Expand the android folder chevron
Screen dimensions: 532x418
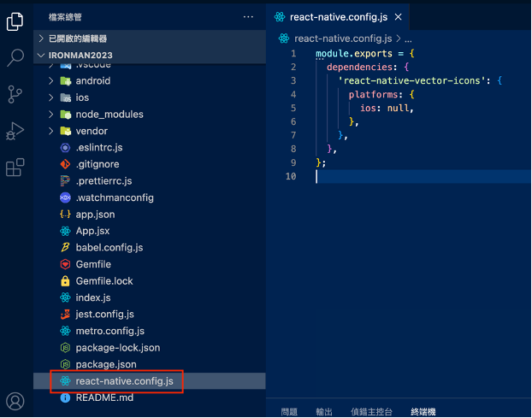click(51, 80)
